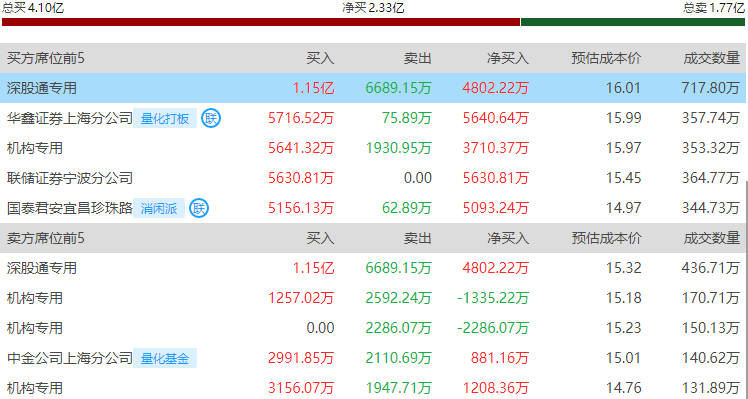The height and width of the screenshot is (399, 748).
Task: Click the buy value 2991.85万
Action: tap(301, 358)
